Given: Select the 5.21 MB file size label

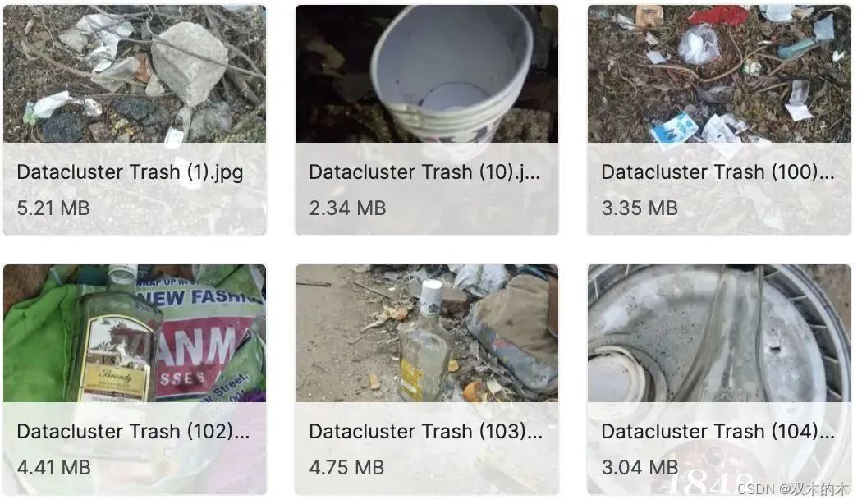Looking at the screenshot, I should point(53,208).
